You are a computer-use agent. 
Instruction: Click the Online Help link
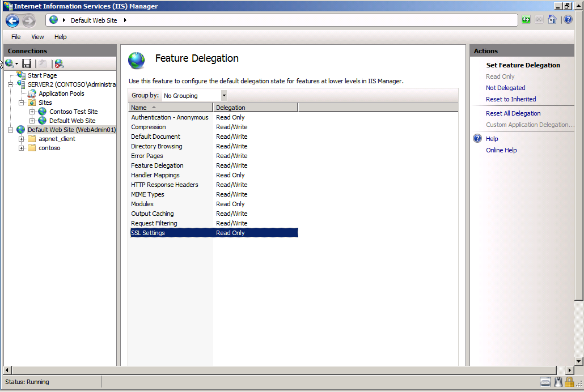(501, 150)
